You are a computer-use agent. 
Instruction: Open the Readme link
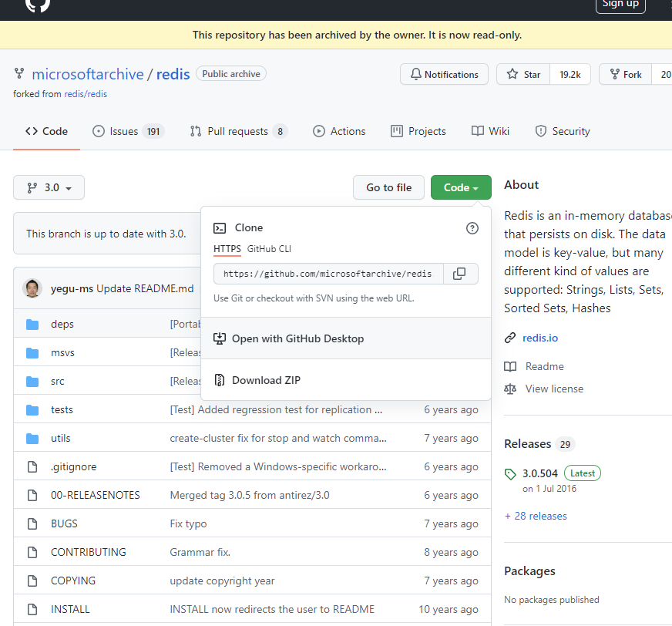pyautogui.click(x=544, y=367)
